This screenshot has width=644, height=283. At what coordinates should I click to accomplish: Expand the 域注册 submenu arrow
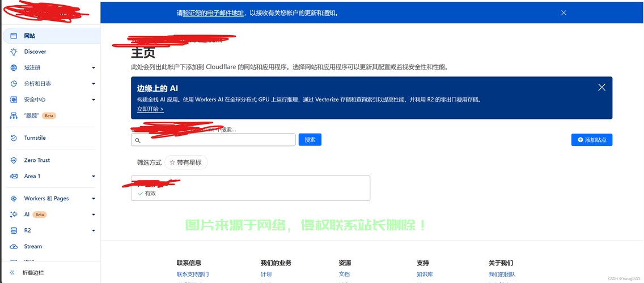pos(93,68)
